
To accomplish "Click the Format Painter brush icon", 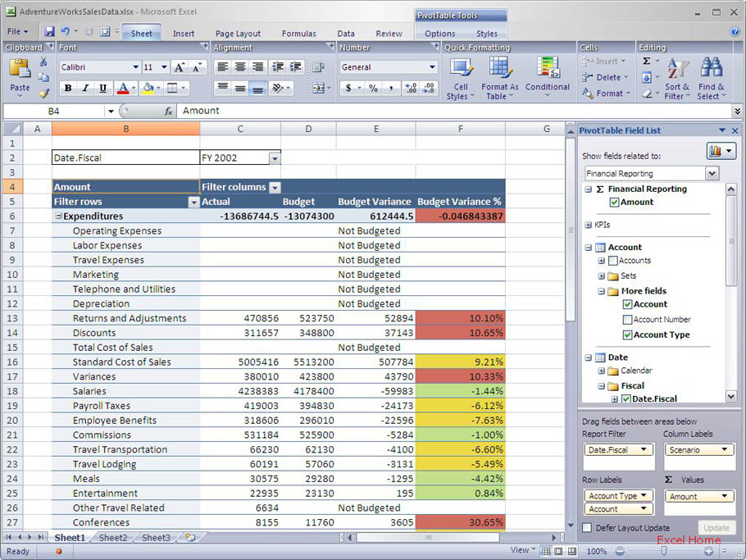I will click(44, 93).
